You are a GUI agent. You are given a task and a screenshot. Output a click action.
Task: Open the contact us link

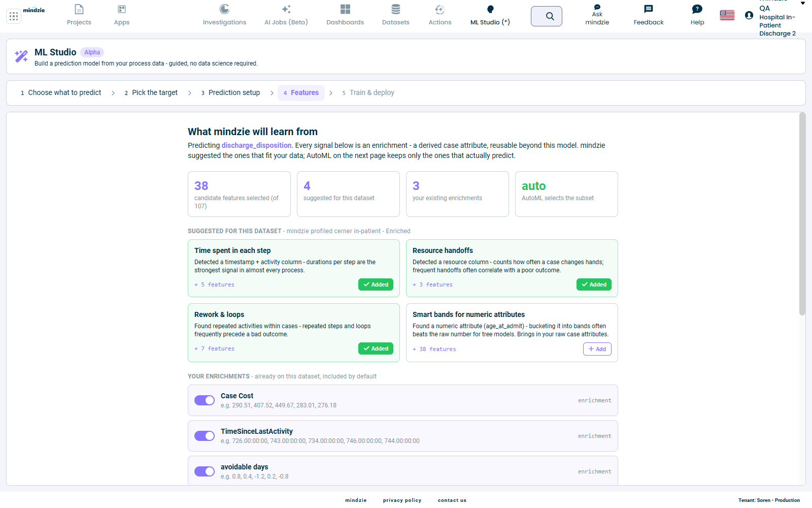click(452, 500)
